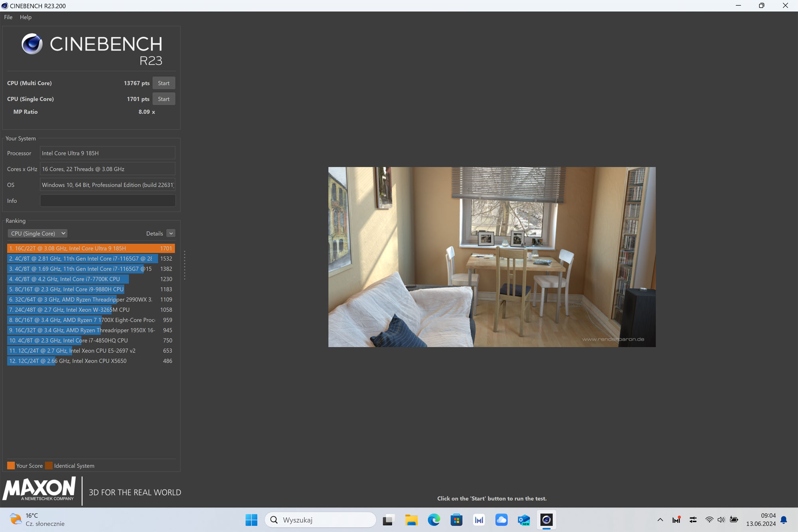Screen dimensions: 798x532
Task: Click the CPU (Single Core) score 1701 pts
Action: click(x=138, y=99)
